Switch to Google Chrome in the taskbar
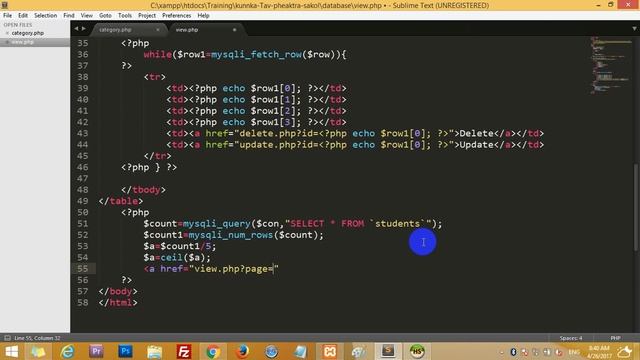Image resolution: width=640 pixels, height=360 pixels. pos(213,351)
